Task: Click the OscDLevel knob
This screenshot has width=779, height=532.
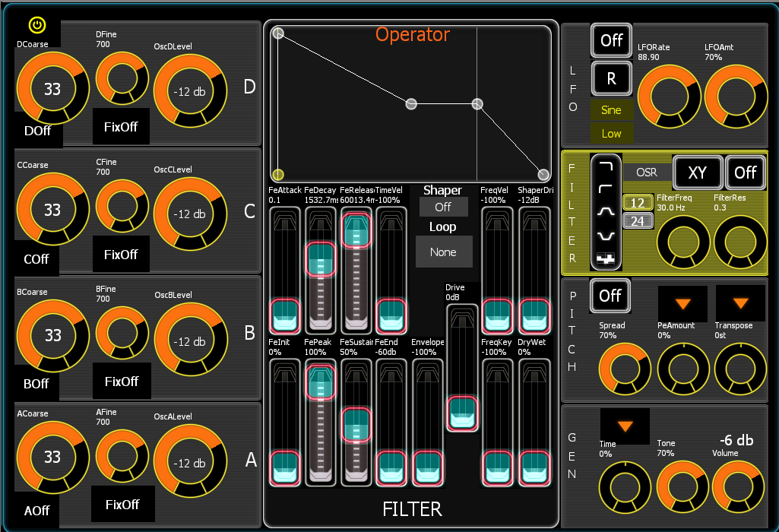Action: 190,91
